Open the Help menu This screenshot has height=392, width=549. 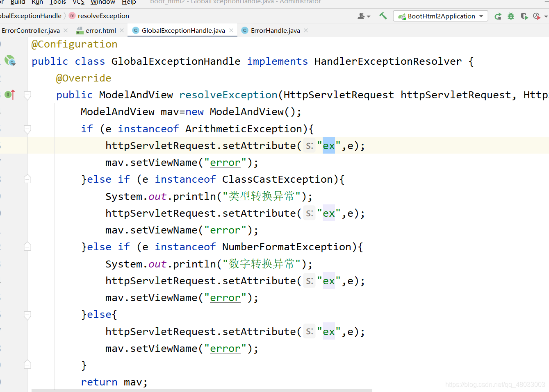click(129, 2)
